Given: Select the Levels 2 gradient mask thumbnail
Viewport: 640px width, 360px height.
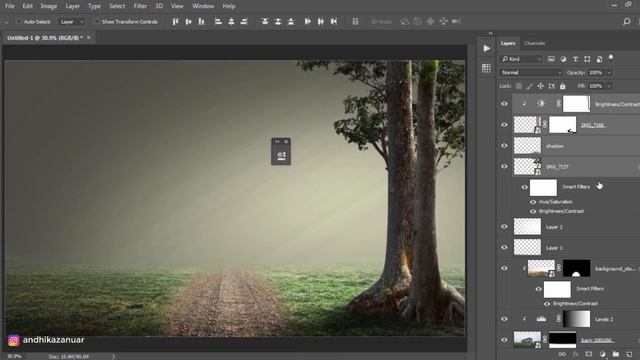Looking at the screenshot, I should pyautogui.click(x=576, y=319).
